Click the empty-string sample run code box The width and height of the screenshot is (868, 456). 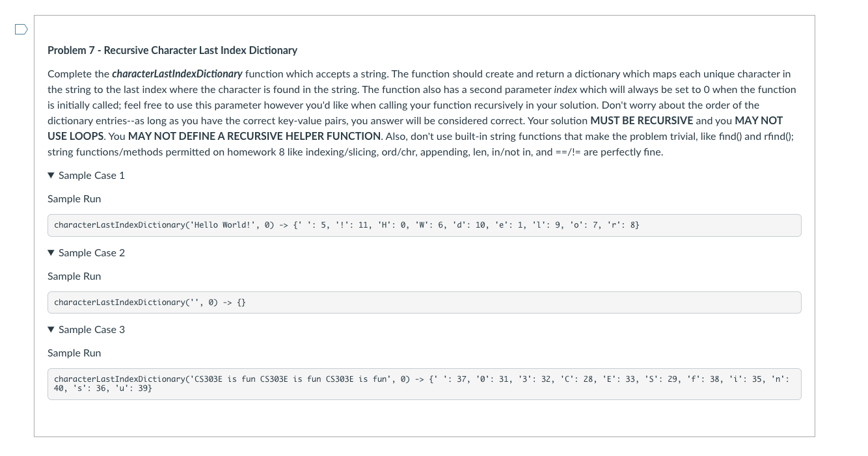point(424,302)
